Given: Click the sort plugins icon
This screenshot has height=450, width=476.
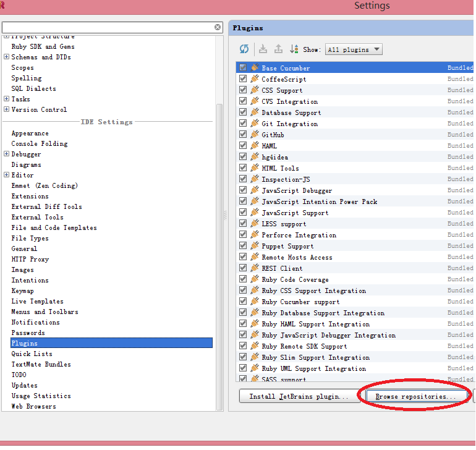Looking at the screenshot, I should coord(294,49).
